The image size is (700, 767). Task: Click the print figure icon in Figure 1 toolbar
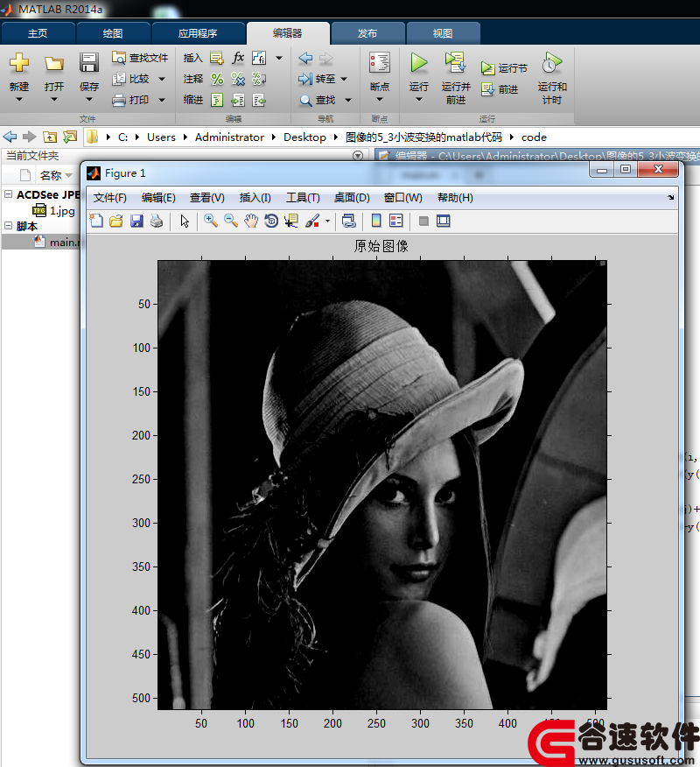[157, 221]
